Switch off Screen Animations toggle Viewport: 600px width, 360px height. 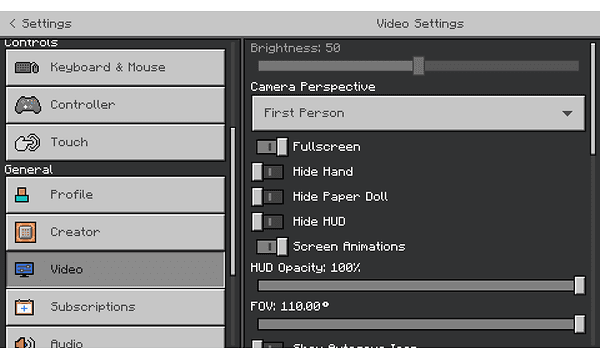[x=272, y=246]
